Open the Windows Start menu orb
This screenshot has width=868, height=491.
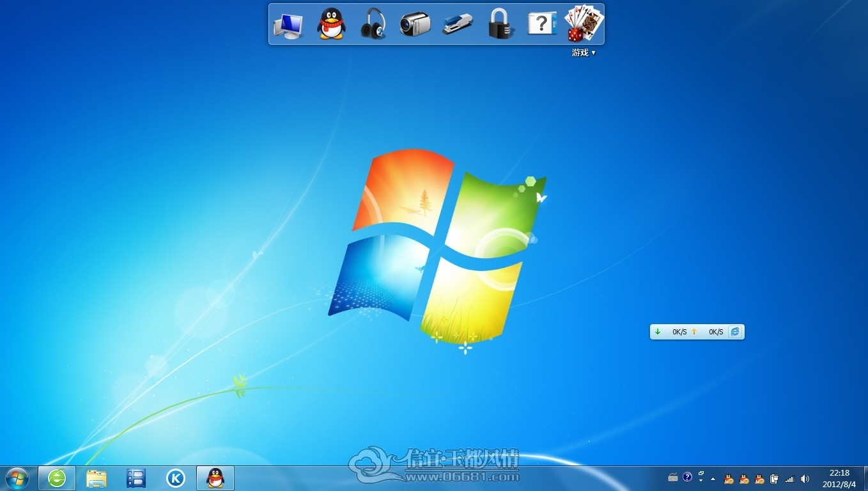tap(17, 478)
